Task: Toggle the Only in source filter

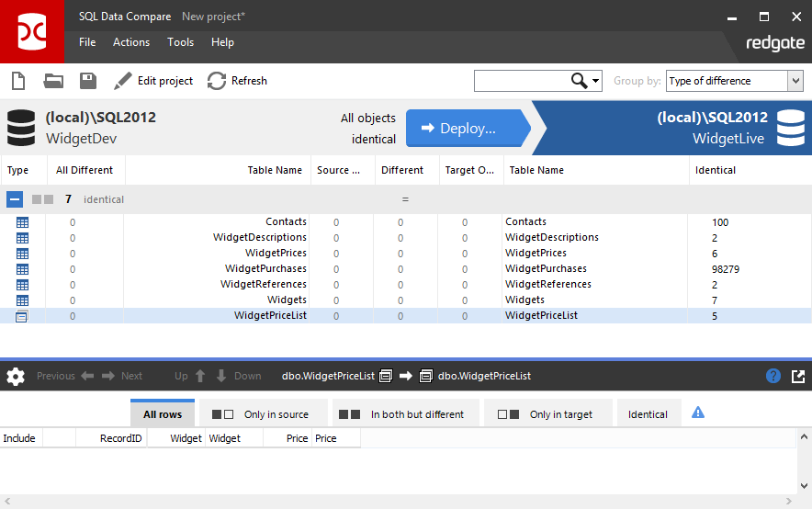Action: point(260,414)
